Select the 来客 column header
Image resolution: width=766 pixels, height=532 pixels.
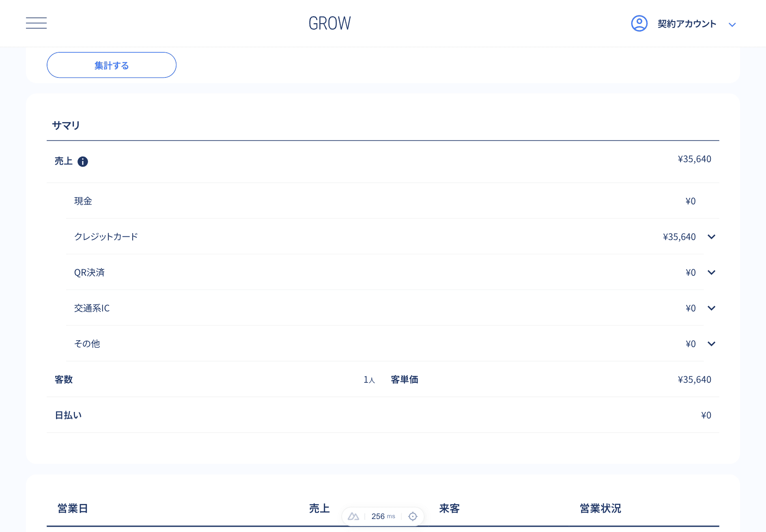[x=449, y=508]
